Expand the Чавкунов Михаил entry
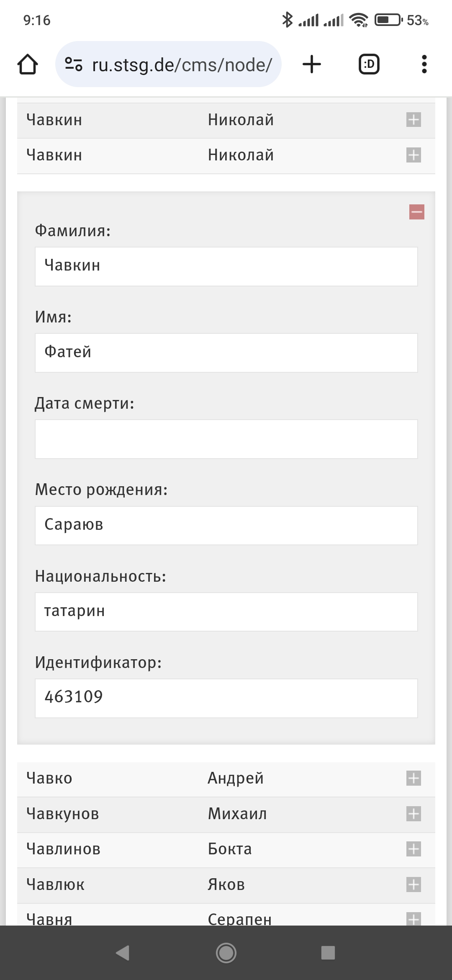The width and height of the screenshot is (452, 980). coord(413,814)
